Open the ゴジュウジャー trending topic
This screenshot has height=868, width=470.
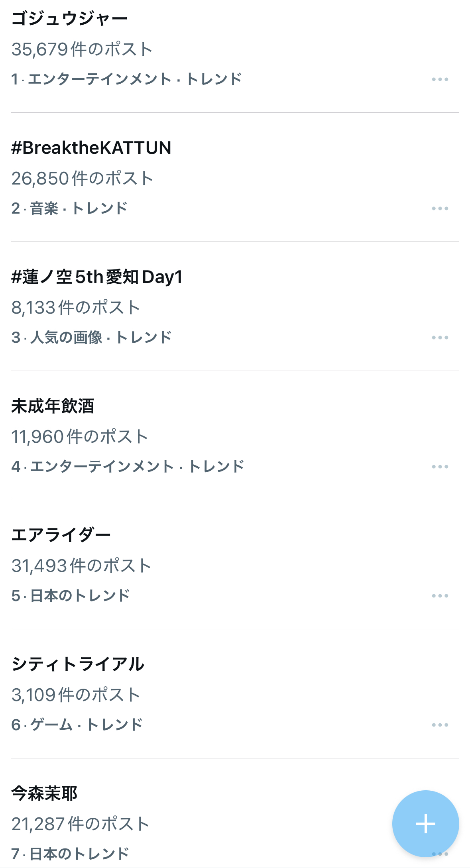pyautogui.click(x=69, y=19)
